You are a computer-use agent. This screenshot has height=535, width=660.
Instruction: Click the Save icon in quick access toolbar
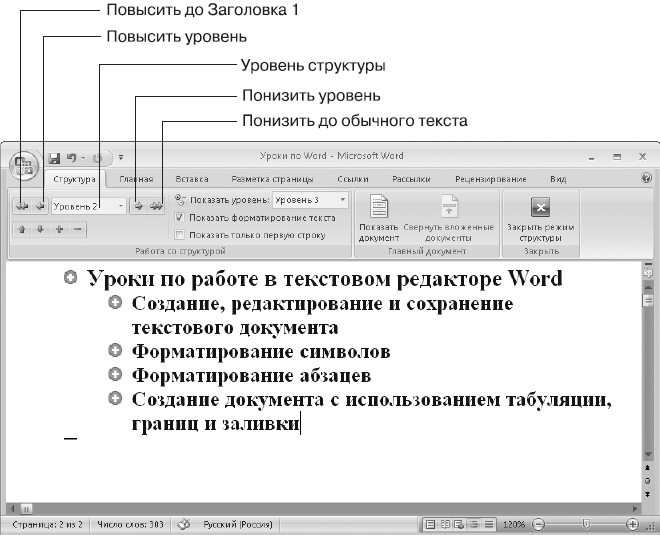[54, 158]
